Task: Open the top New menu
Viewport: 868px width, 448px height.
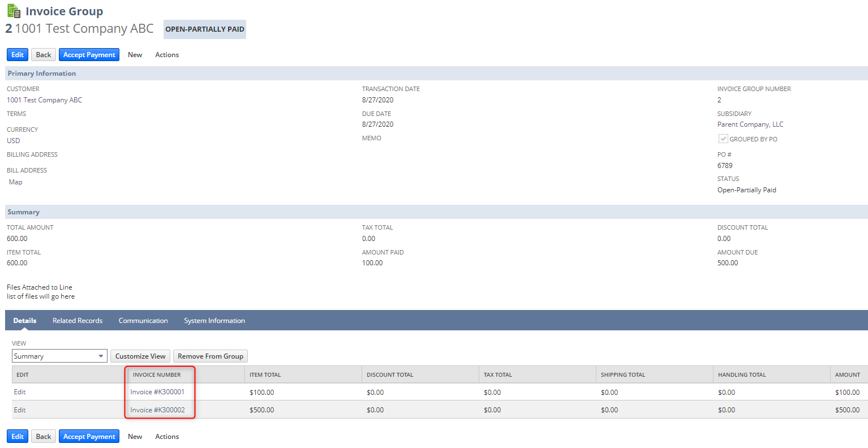Action: [x=135, y=55]
